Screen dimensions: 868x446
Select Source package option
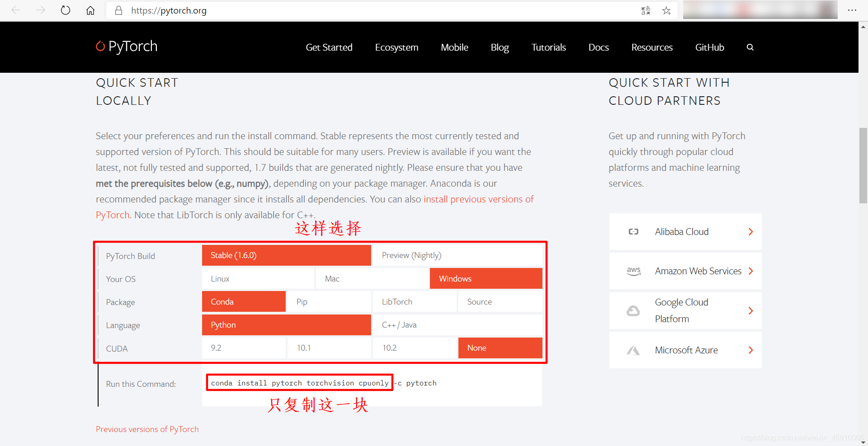click(x=500, y=301)
